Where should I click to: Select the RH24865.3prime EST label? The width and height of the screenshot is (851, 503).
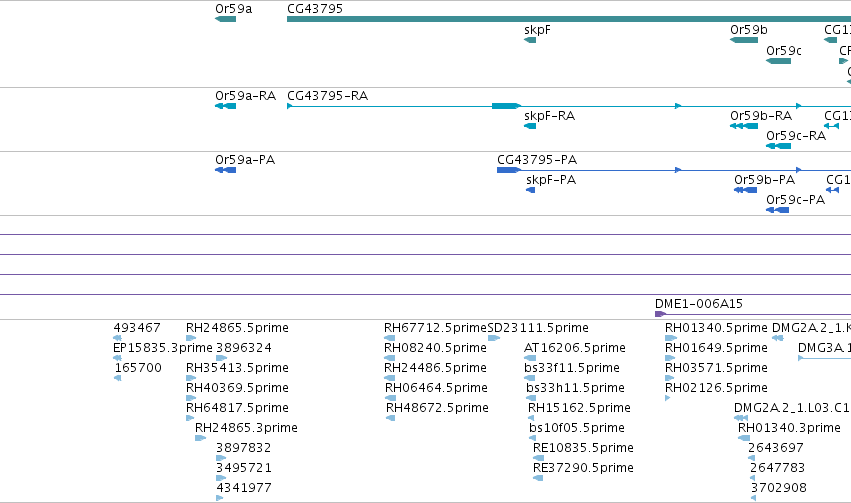(x=246, y=428)
